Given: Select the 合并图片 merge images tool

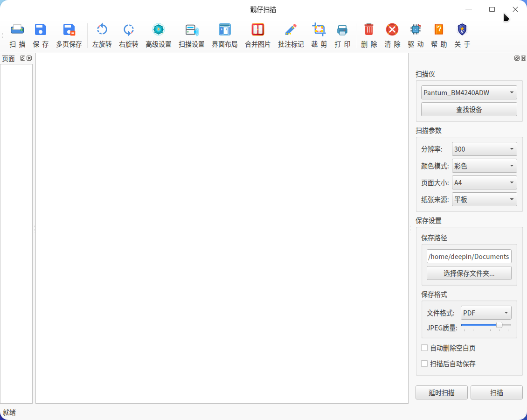Looking at the screenshot, I should coord(258,35).
